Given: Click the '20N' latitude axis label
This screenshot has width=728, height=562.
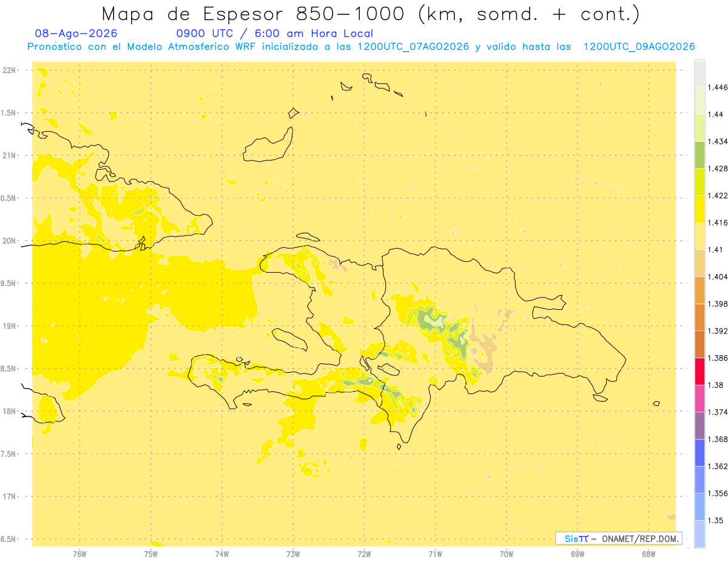Looking at the screenshot, I should pyautogui.click(x=10, y=241).
